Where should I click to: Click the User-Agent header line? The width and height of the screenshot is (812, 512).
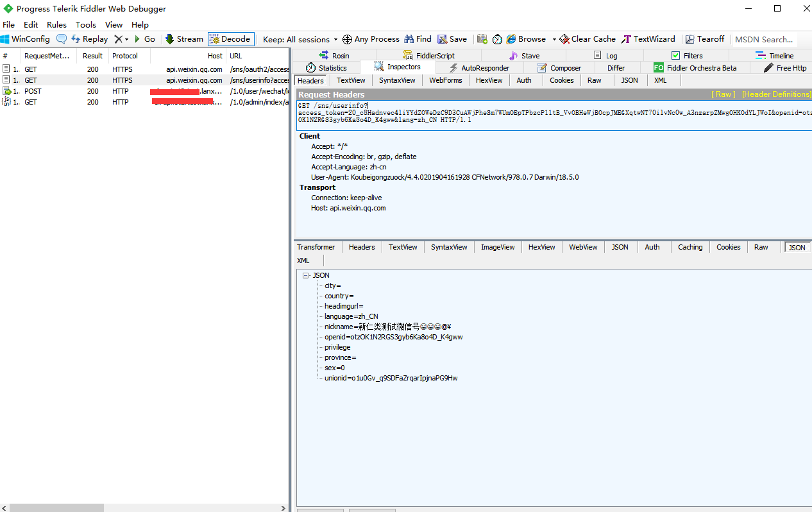444,177
